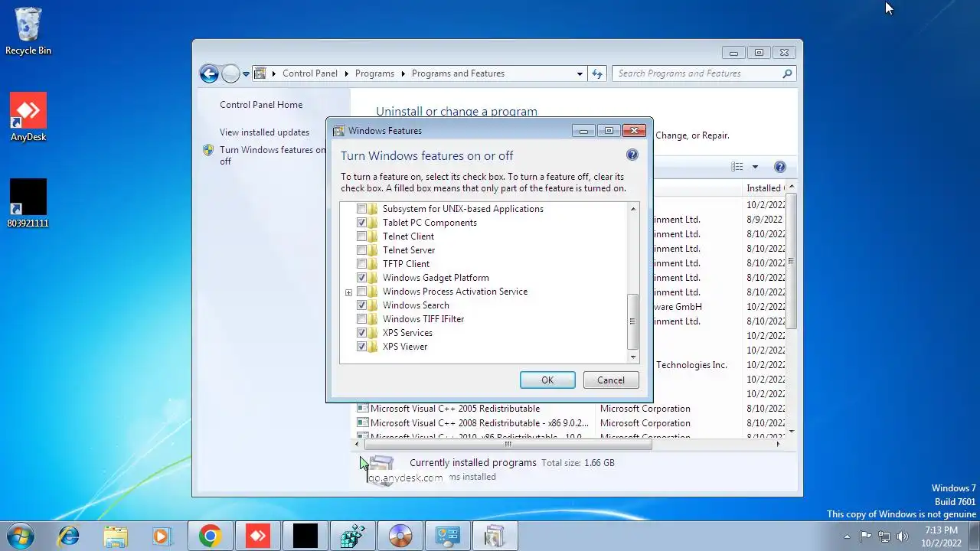Open the blue cubes taskbar icon
Screen dimensions: 980x551
(x=353, y=536)
